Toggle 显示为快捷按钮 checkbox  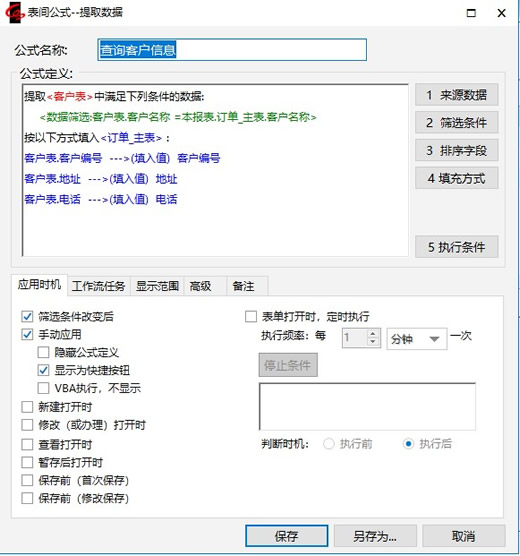coord(43,370)
